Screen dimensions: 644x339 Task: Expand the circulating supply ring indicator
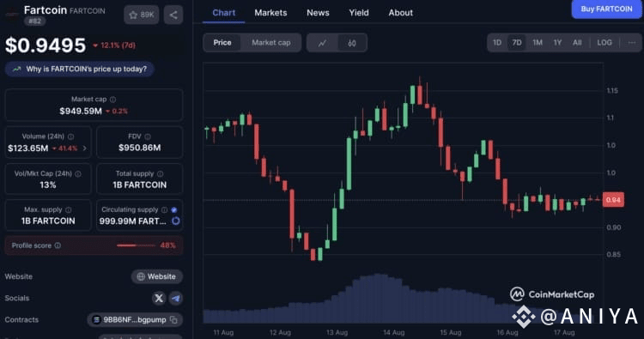pos(176,221)
